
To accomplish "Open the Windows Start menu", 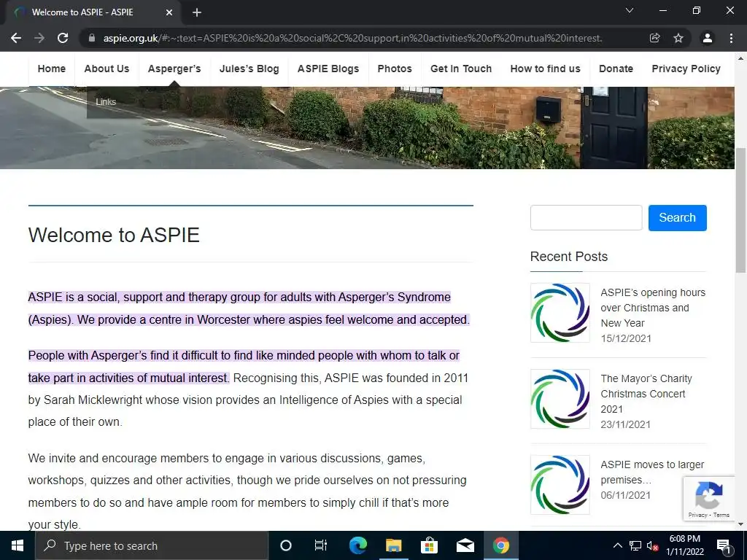I will 18,545.
